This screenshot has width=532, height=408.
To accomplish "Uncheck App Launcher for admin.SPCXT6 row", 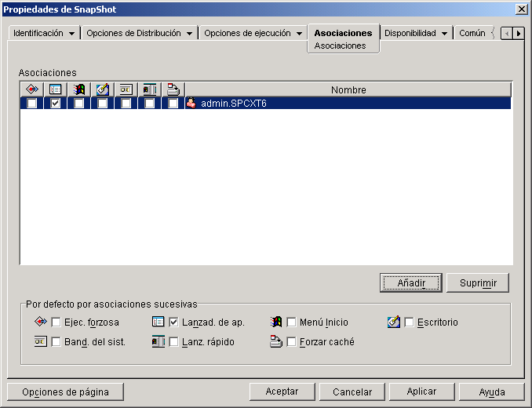I will 55,103.
